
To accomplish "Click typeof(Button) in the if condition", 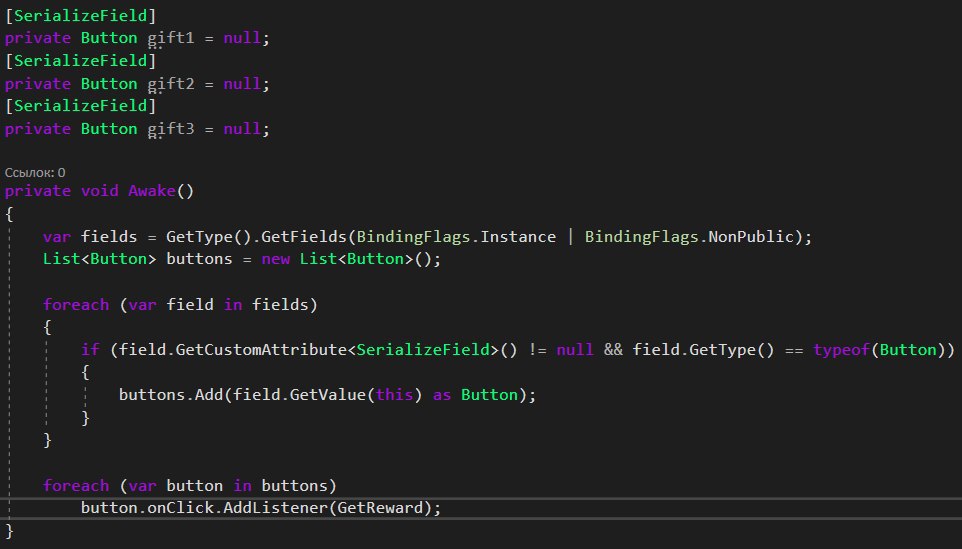I will point(879,350).
